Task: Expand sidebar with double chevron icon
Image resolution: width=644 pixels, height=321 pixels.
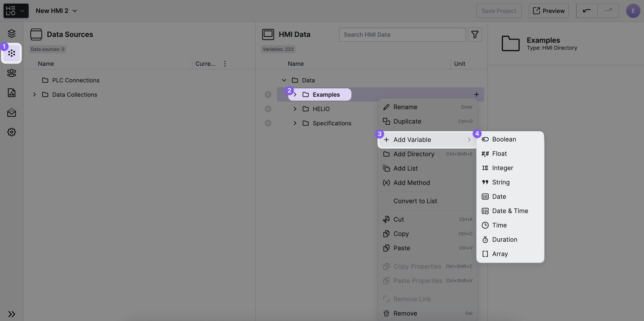Action: 11,314
